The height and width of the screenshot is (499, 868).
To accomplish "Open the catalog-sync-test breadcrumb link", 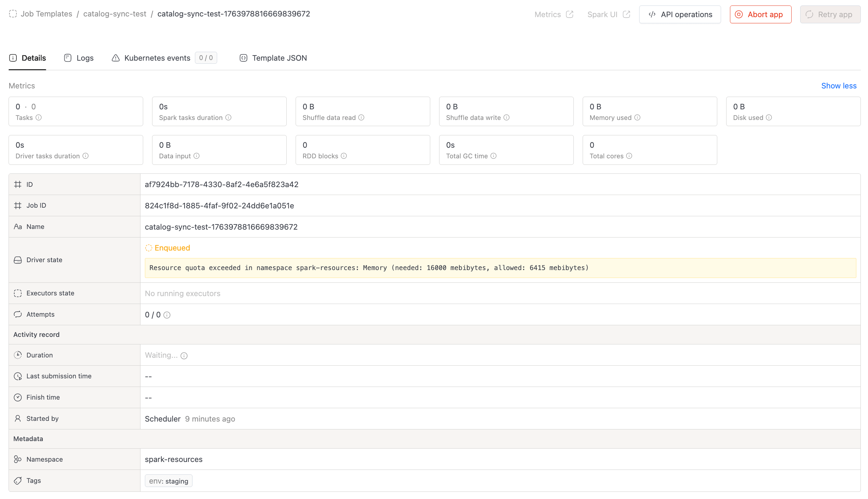I will point(115,14).
